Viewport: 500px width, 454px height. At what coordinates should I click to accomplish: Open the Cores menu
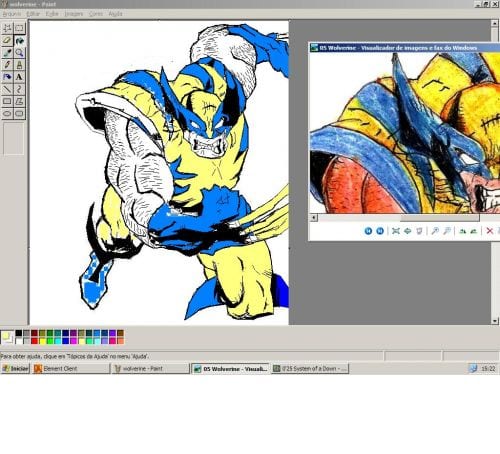click(x=96, y=14)
